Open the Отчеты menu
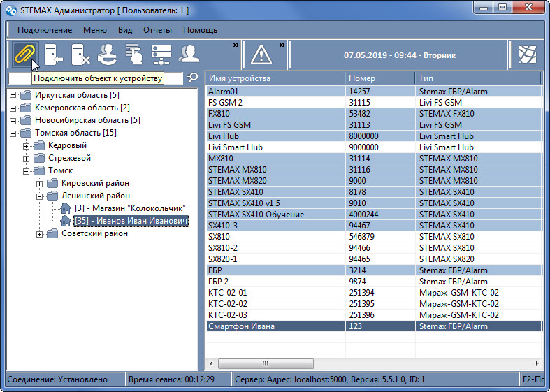The height and width of the screenshot is (392, 550). tap(157, 30)
